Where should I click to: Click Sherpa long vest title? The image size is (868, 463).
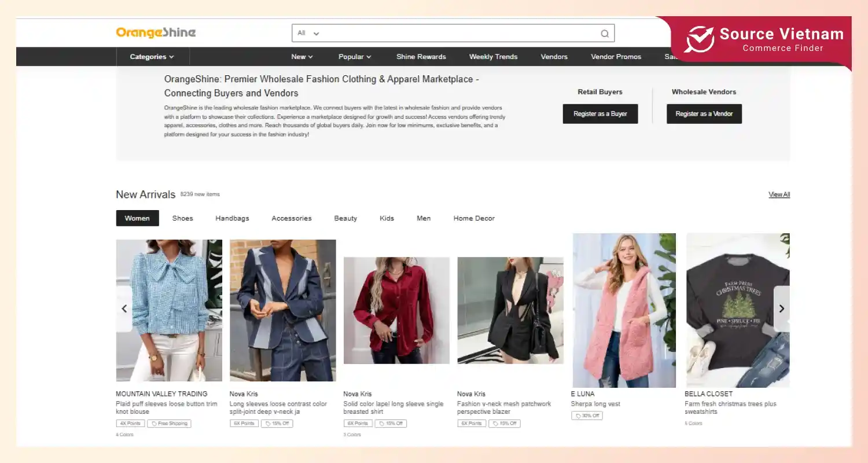click(595, 404)
